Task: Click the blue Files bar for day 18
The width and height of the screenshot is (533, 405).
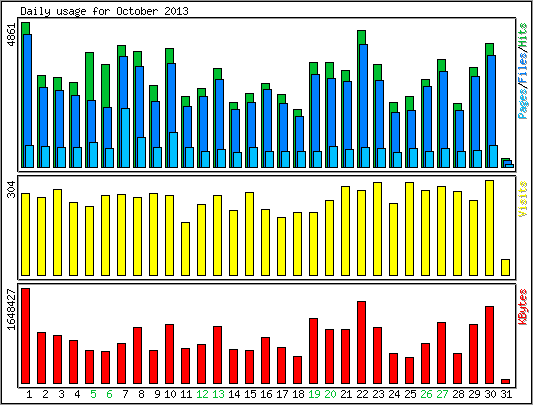Action: (299, 134)
